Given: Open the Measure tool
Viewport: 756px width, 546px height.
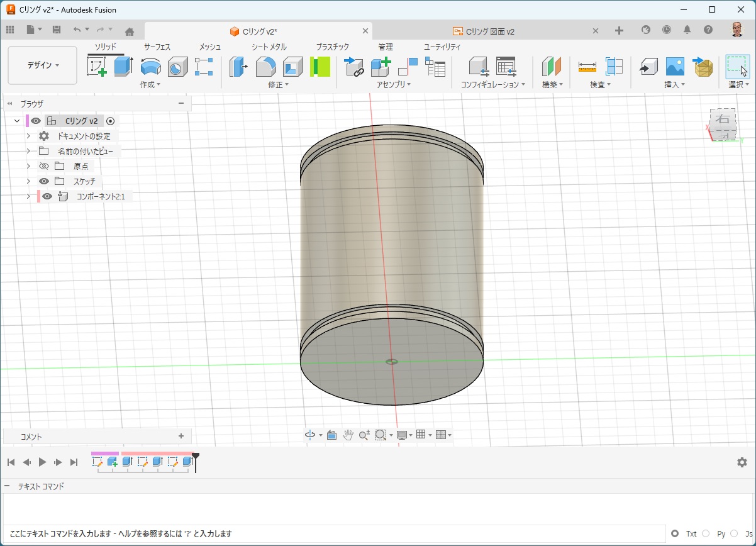Looking at the screenshot, I should [587, 66].
